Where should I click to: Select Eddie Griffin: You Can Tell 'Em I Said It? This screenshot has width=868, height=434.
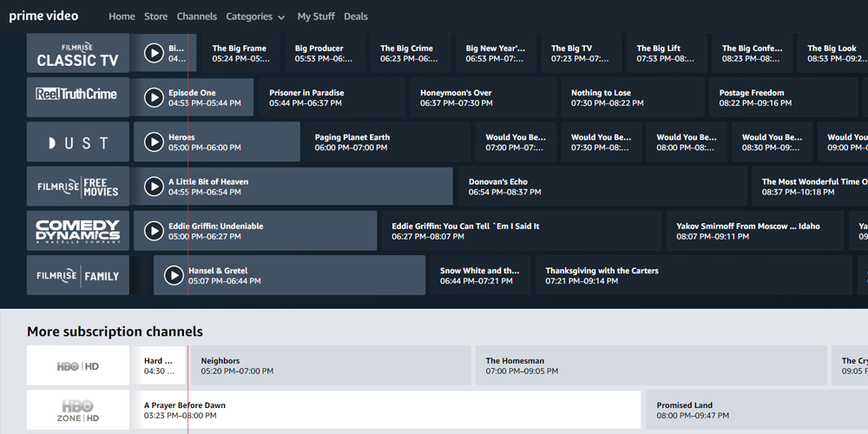[x=522, y=231]
